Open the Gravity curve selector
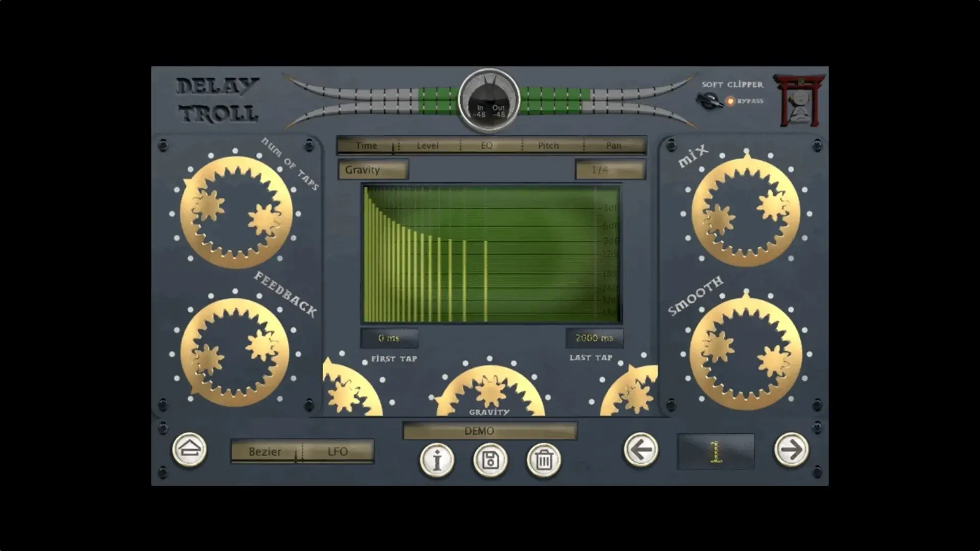 tap(372, 170)
